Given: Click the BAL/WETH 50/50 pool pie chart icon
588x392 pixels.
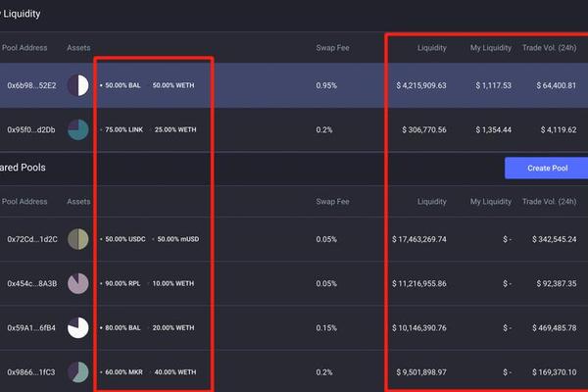Looking at the screenshot, I should point(78,85).
